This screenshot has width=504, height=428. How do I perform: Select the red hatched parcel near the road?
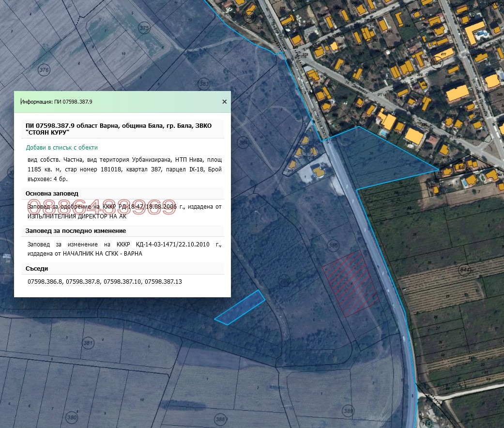click(350, 283)
